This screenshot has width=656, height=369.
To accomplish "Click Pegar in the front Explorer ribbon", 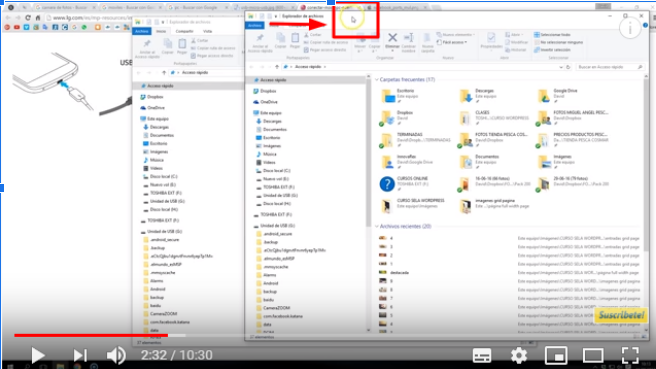I will tap(295, 41).
